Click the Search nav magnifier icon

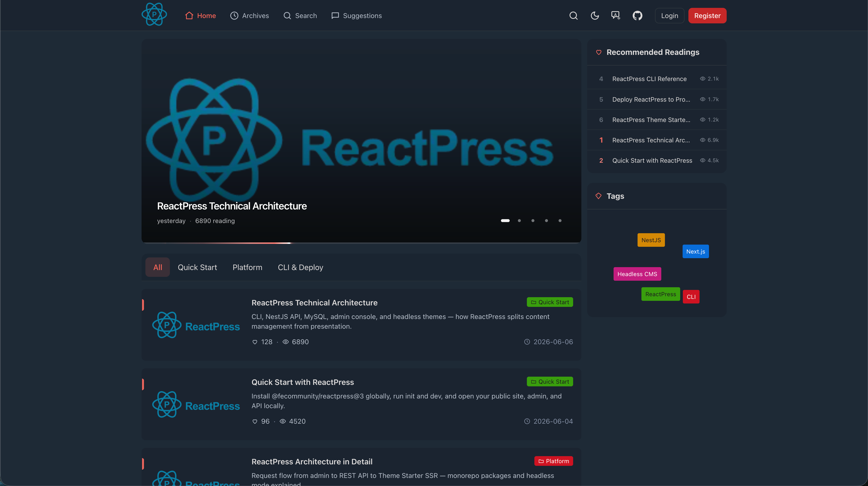tap(287, 16)
